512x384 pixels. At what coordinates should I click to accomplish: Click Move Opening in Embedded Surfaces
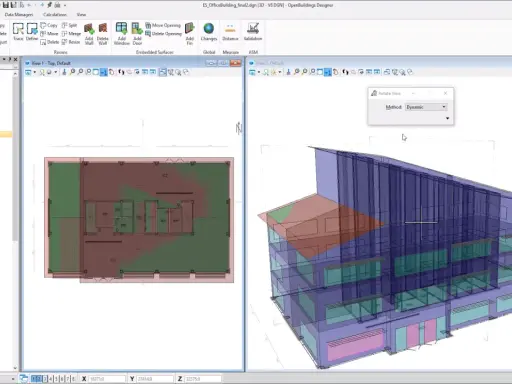163,25
